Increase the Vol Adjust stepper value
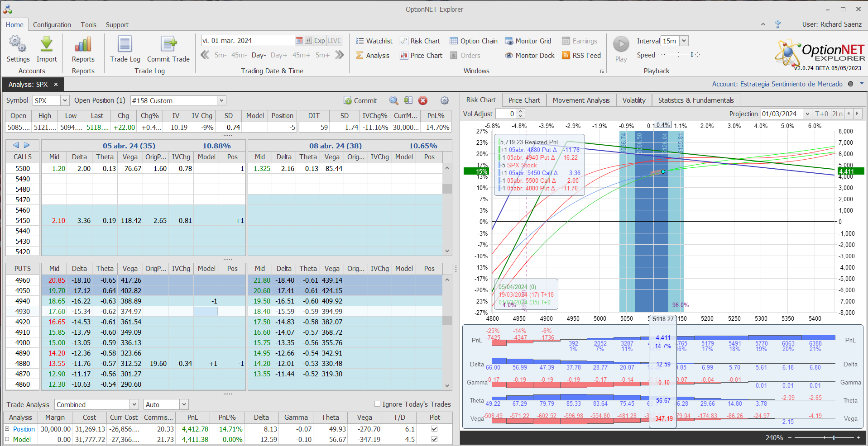 (x=521, y=111)
